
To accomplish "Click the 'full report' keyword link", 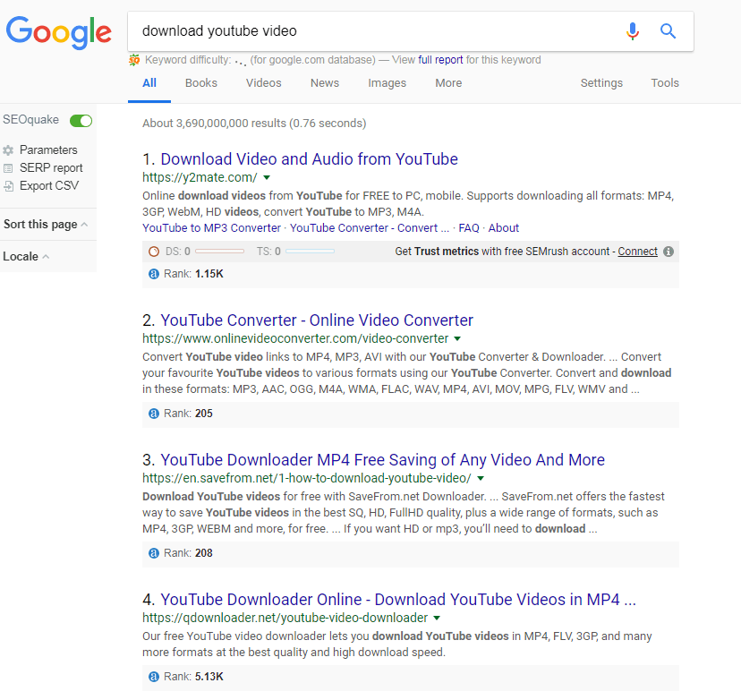I will [x=440, y=60].
